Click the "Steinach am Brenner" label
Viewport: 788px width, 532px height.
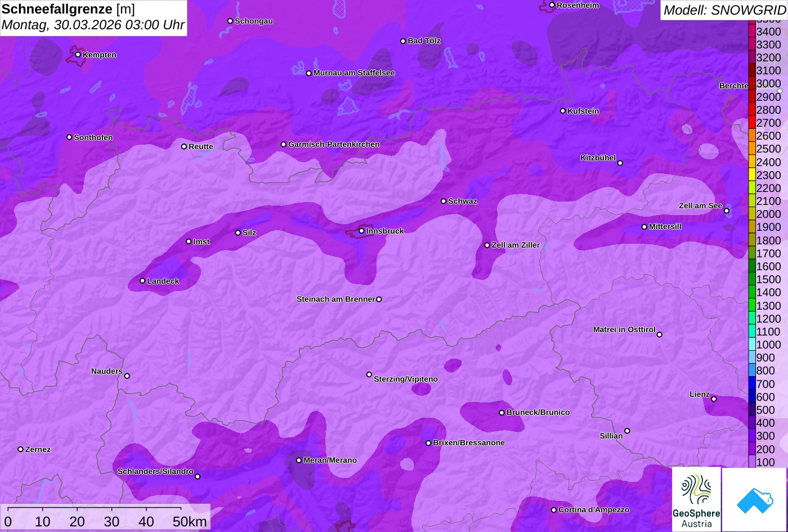pyautogui.click(x=335, y=299)
